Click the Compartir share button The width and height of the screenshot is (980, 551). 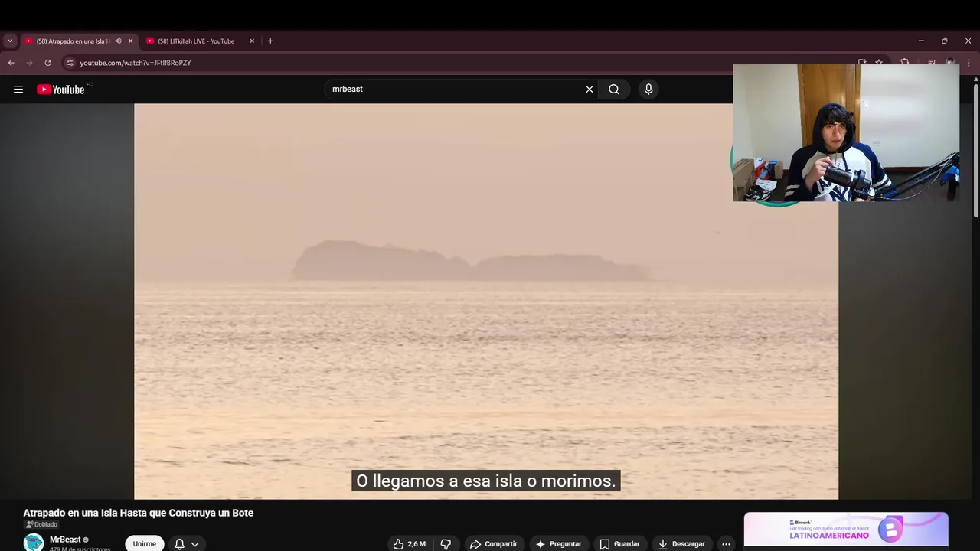point(494,544)
